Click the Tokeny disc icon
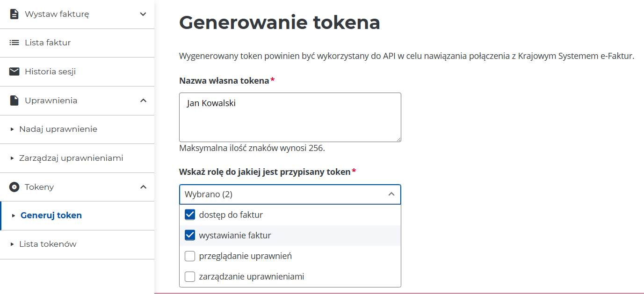Screen dimensions: 644x294 point(14,187)
